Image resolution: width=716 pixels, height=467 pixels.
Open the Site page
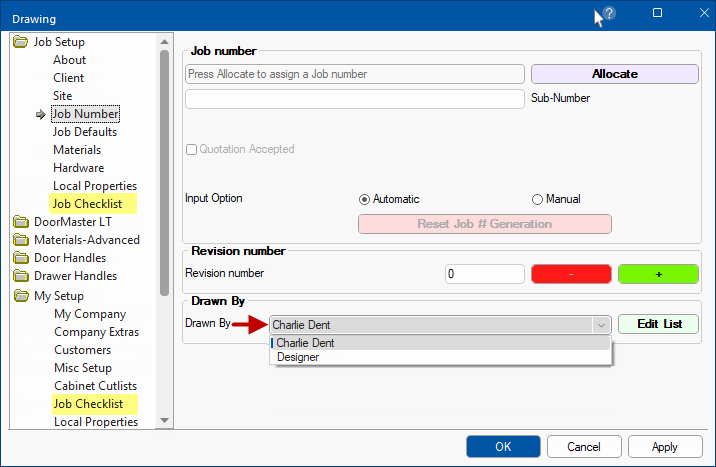click(x=63, y=96)
